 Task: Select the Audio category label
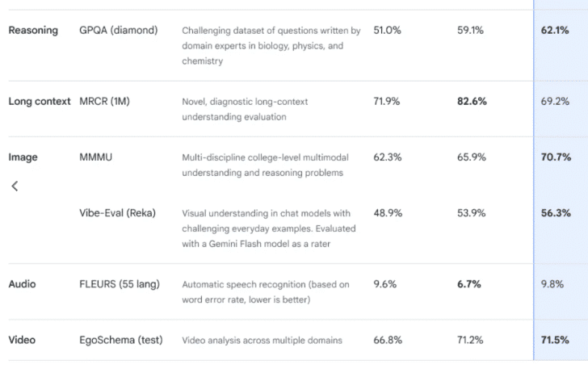(x=22, y=284)
